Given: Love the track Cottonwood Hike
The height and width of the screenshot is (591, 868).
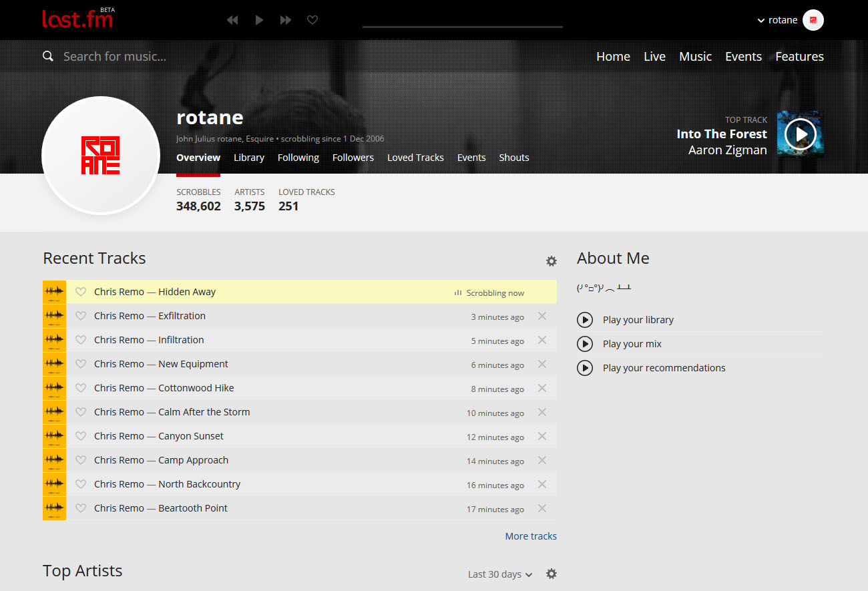Looking at the screenshot, I should (81, 388).
